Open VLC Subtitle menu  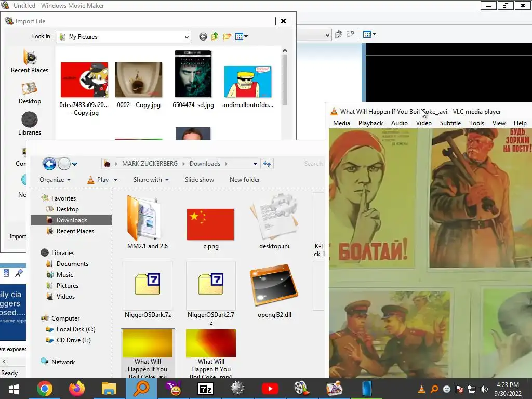point(450,123)
